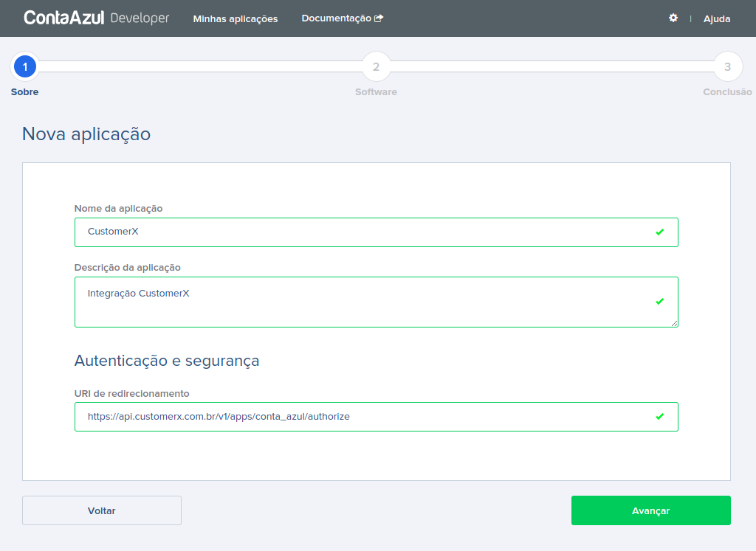
Task: Open the Ajuda menu
Action: [716, 18]
